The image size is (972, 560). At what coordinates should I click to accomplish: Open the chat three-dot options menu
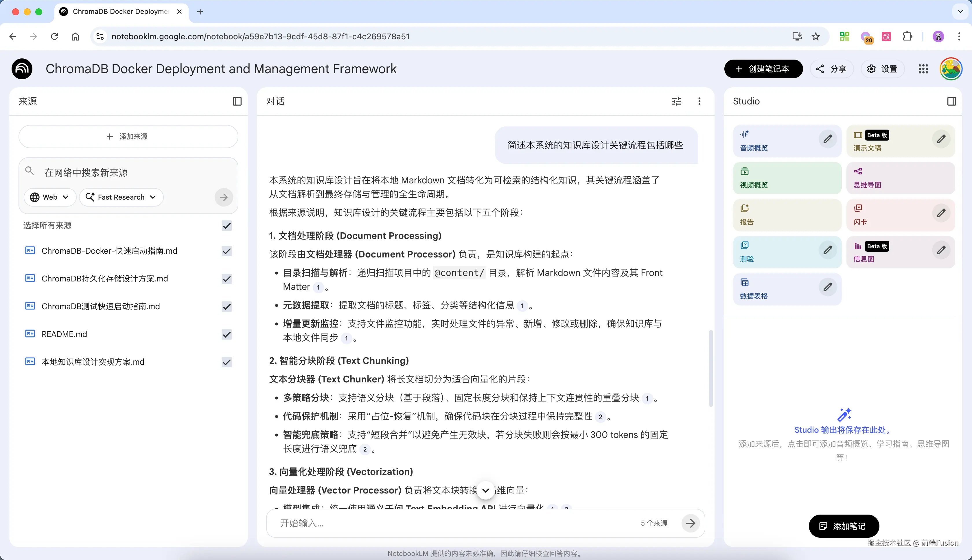pyautogui.click(x=699, y=101)
